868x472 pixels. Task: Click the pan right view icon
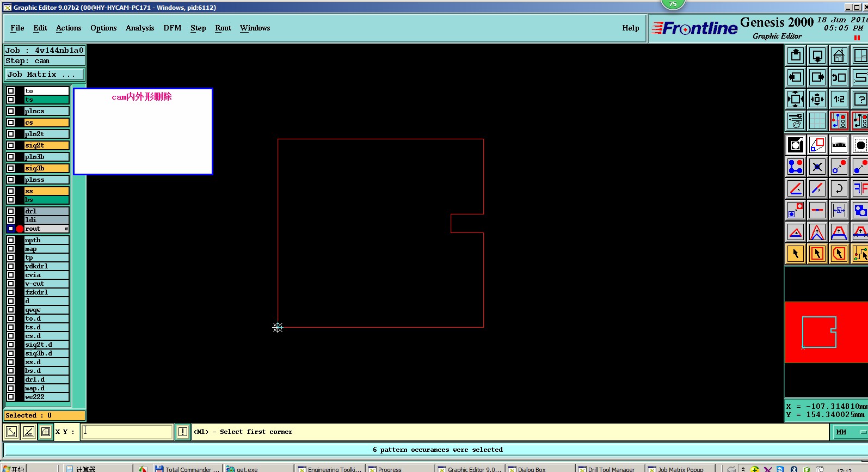point(817,77)
